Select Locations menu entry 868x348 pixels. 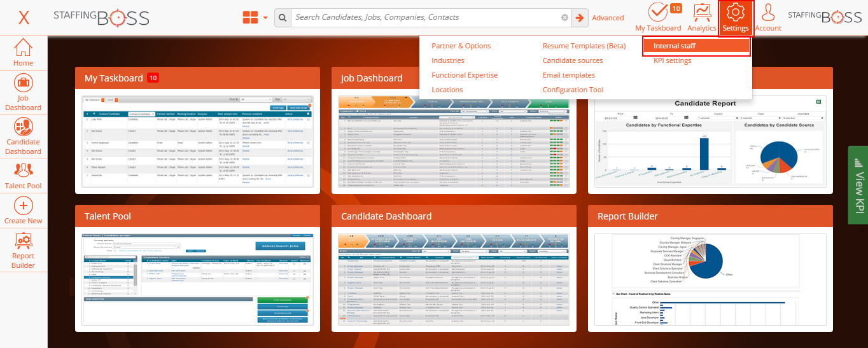(447, 90)
